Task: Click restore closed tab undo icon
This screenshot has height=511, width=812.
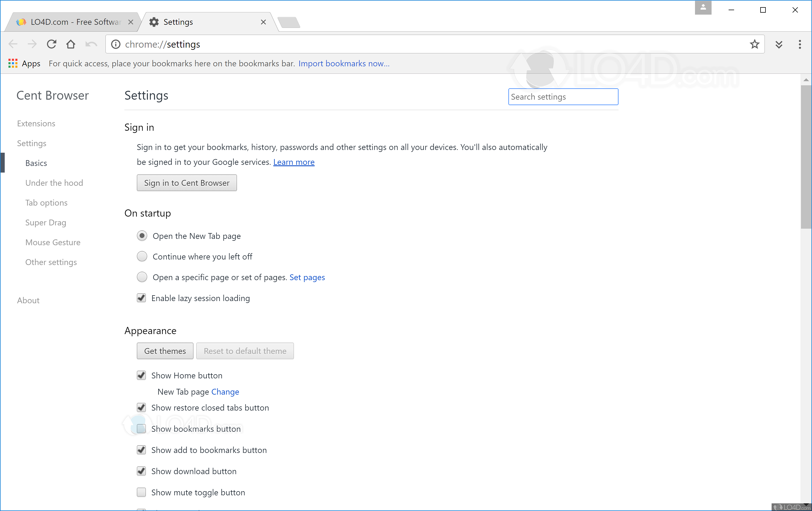Action: tap(91, 44)
